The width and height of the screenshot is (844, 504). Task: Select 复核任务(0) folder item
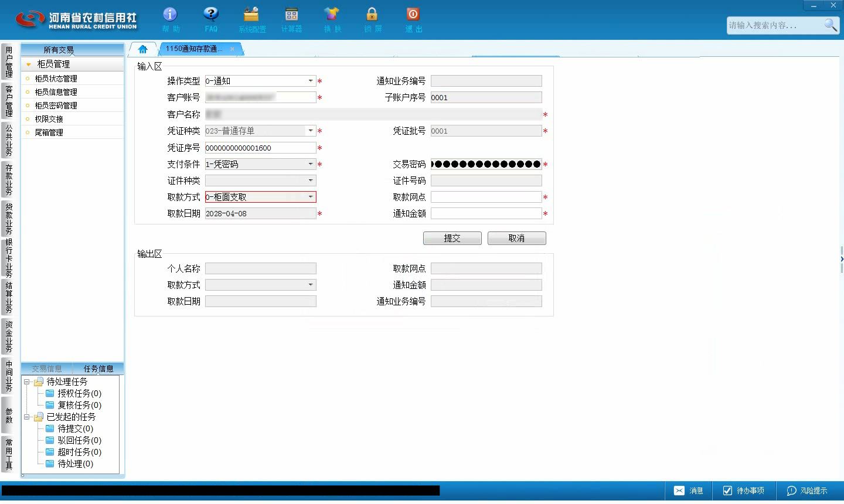click(74, 405)
